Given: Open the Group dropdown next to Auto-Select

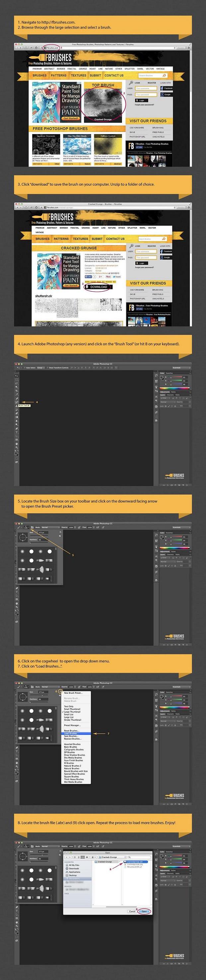Looking at the screenshot, I should click(x=41, y=368).
